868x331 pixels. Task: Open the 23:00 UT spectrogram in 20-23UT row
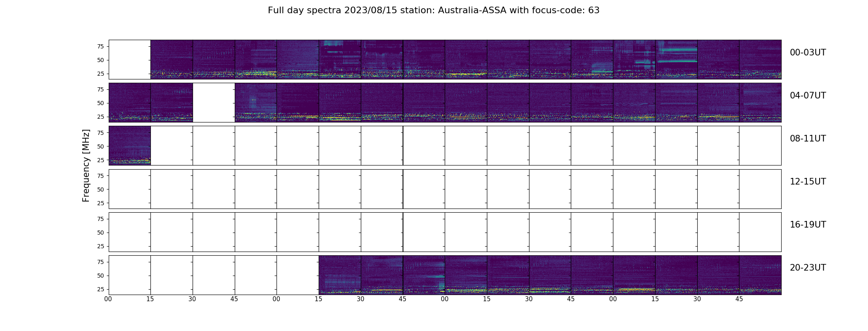pyautogui.click(x=634, y=275)
